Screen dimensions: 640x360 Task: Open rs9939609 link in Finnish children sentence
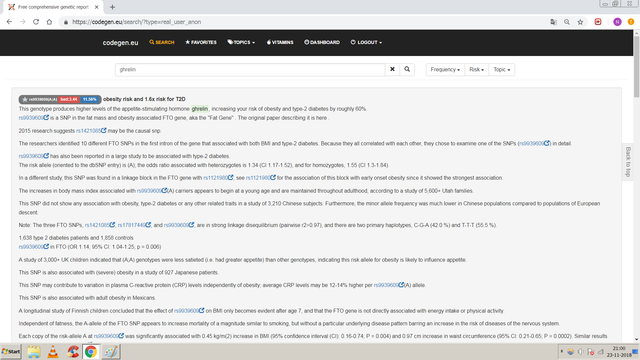(x=187, y=311)
